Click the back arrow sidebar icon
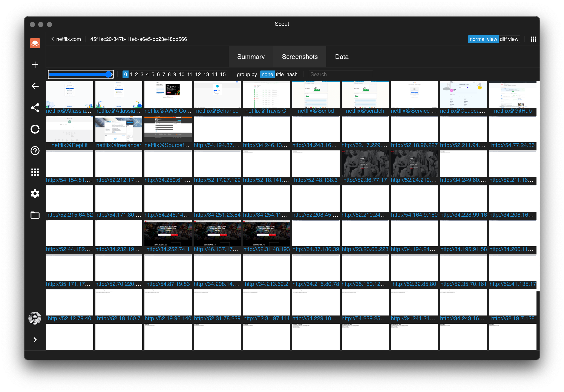Screen dimensions: 564x392 point(35,86)
